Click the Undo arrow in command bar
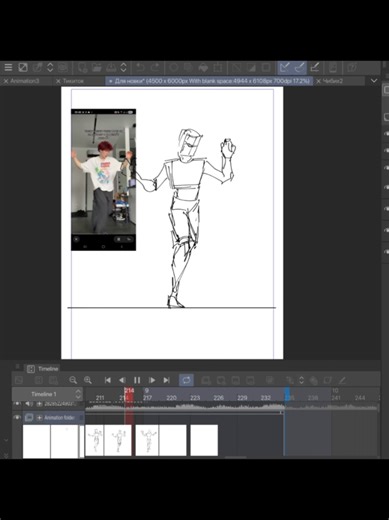Screen dimensions: 389x520 pyautogui.click(x=140, y=68)
